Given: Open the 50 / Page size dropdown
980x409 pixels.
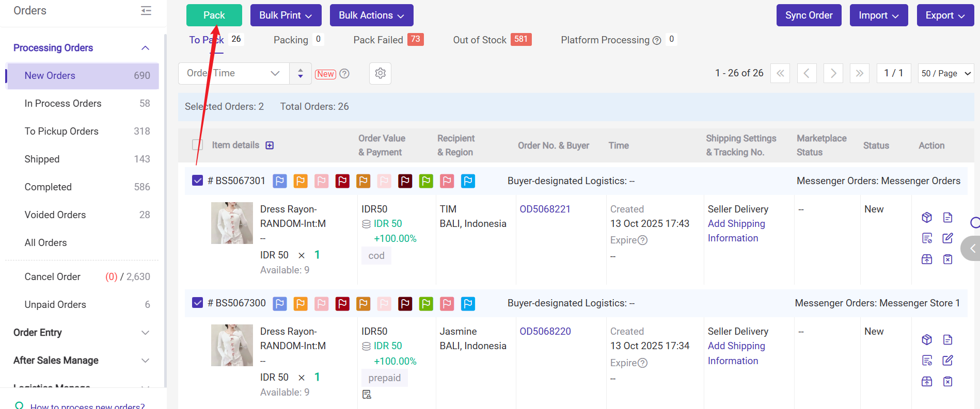Looking at the screenshot, I should click(x=945, y=73).
